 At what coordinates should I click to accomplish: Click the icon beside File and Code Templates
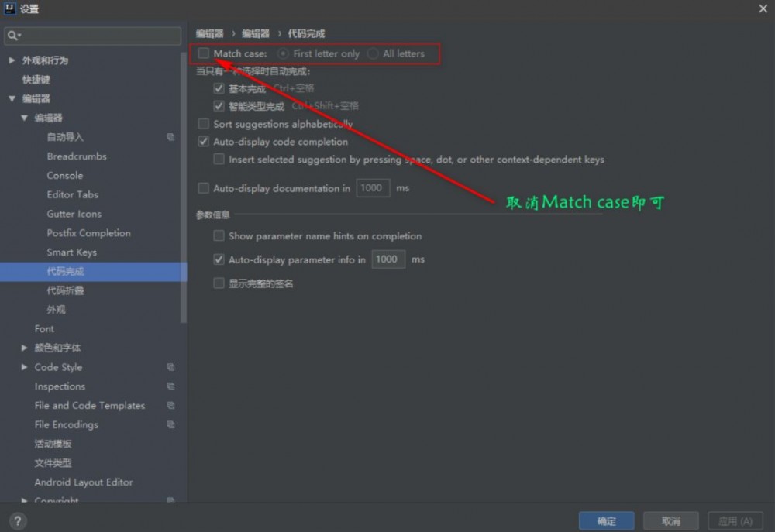171,405
